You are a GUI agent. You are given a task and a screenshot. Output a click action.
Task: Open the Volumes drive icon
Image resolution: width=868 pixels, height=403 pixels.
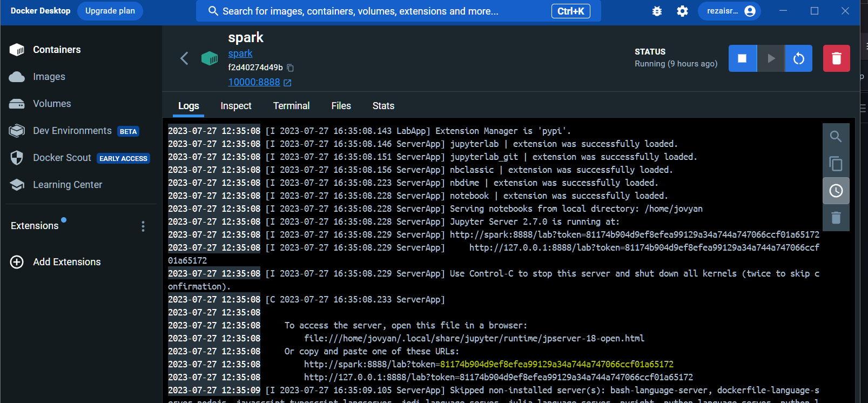click(x=17, y=104)
